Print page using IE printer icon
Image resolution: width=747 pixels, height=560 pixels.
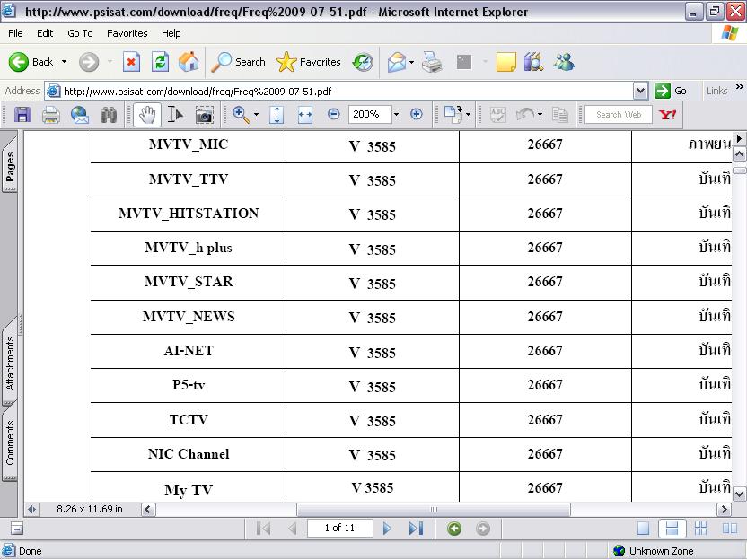[x=432, y=62]
